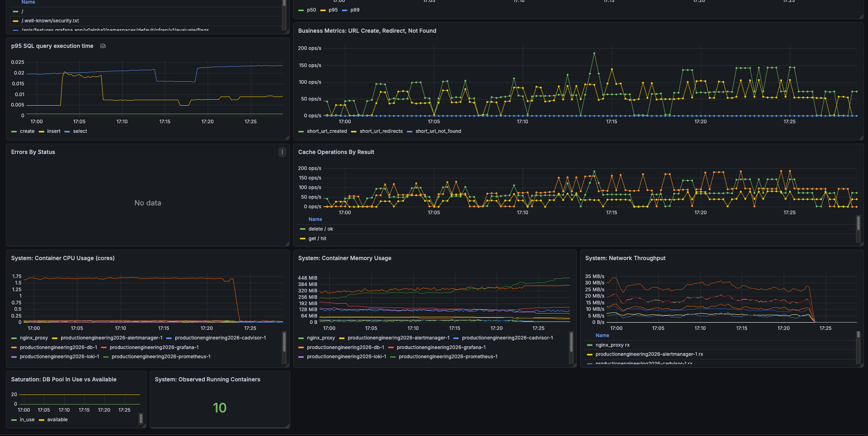Click the Cache Operations legend scrollbar
Viewport: 868px width, 436px height.
pos(858,223)
